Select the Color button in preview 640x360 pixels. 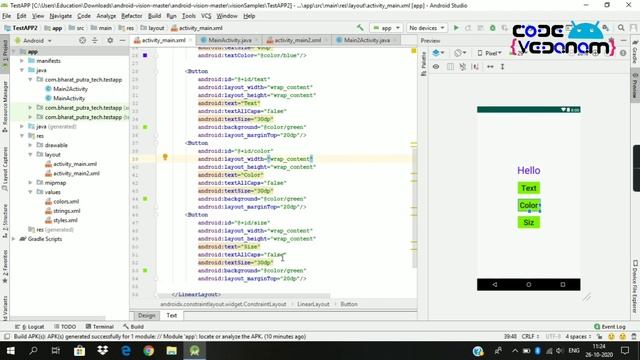529,205
